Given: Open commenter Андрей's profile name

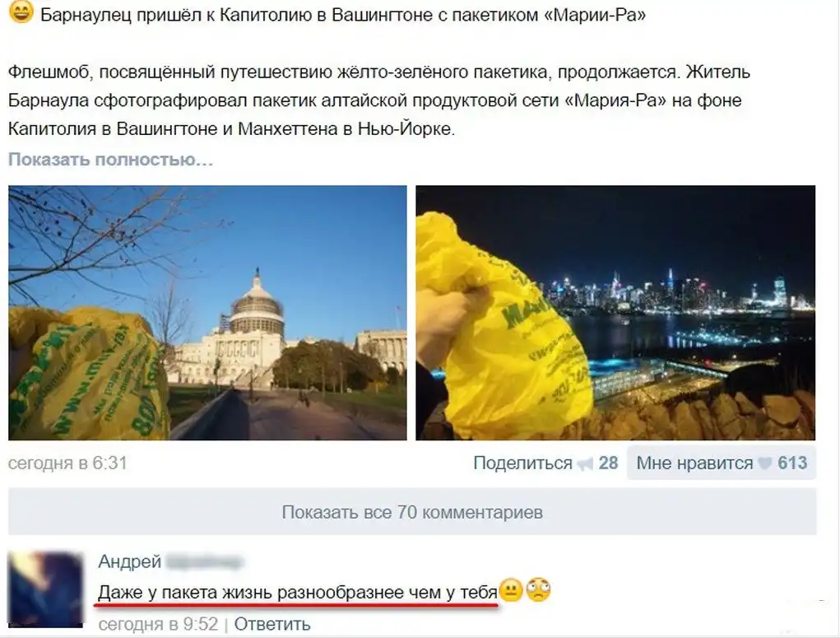Looking at the screenshot, I should click(x=130, y=561).
